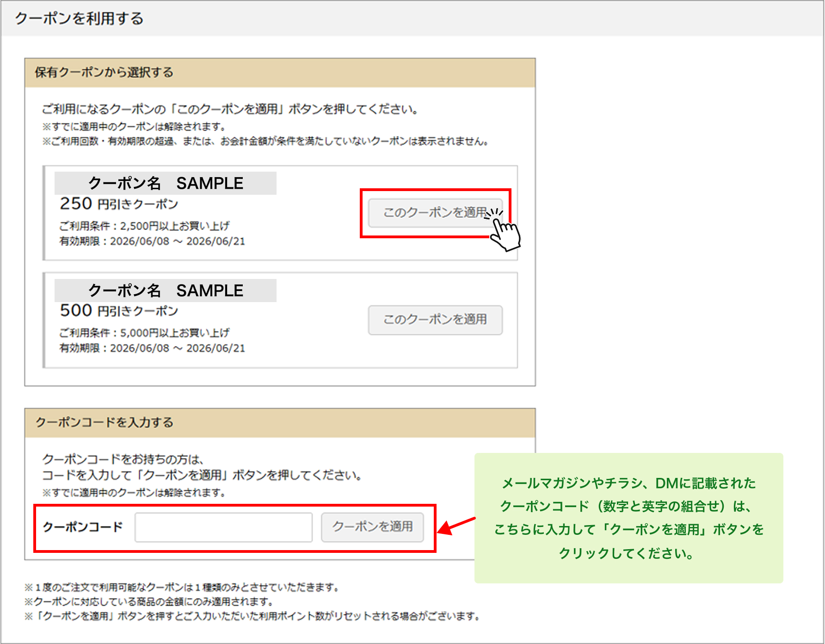Click ご利用条件：2,500円以上お買い上げ text
This screenshot has height=644, width=825.
(x=144, y=226)
